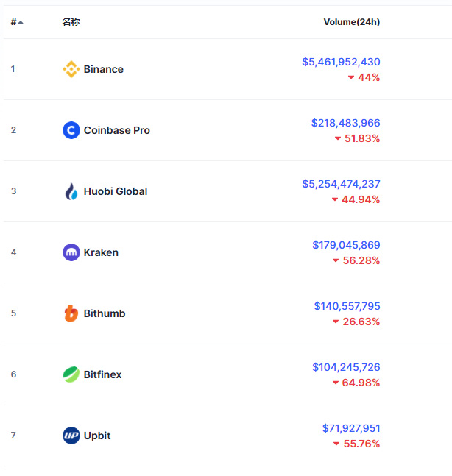Click the Upbit UP logo icon
Viewport: 452px width, 476px height.
click(71, 436)
